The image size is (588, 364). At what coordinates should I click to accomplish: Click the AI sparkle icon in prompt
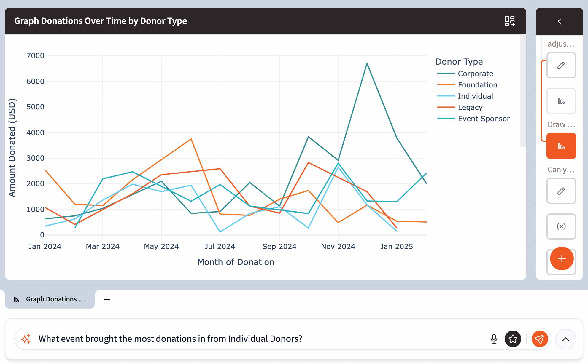(26, 339)
